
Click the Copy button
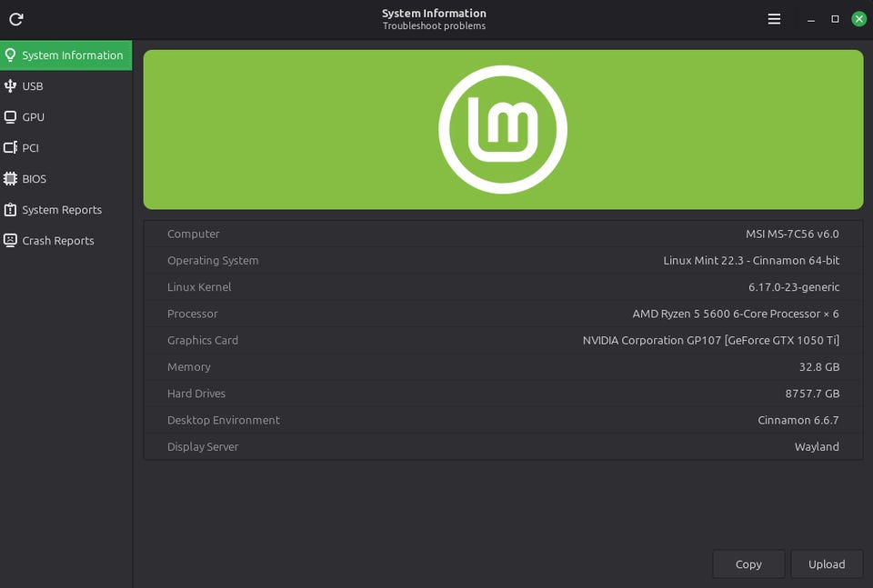(748, 564)
